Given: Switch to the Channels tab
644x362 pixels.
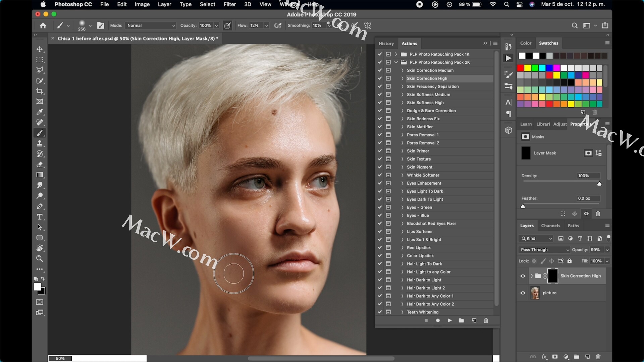Looking at the screenshot, I should click(x=550, y=226).
